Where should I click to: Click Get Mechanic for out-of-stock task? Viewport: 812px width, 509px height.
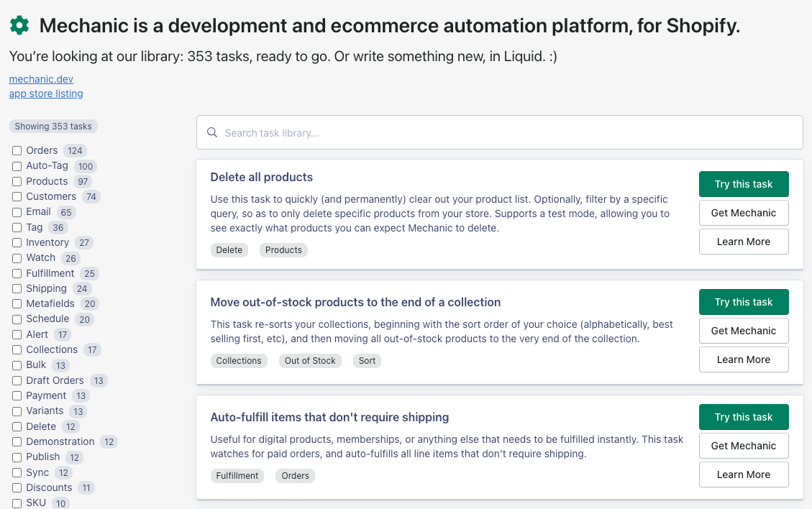click(743, 331)
